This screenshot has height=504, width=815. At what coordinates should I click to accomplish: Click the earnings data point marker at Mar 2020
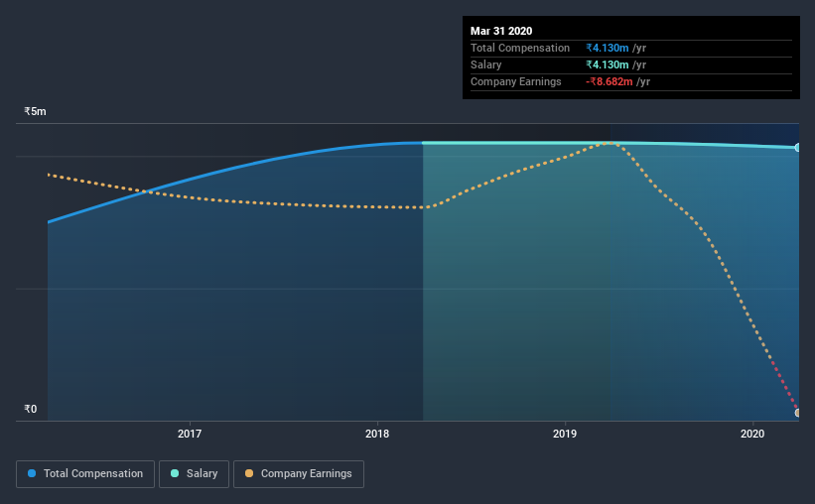tap(797, 413)
